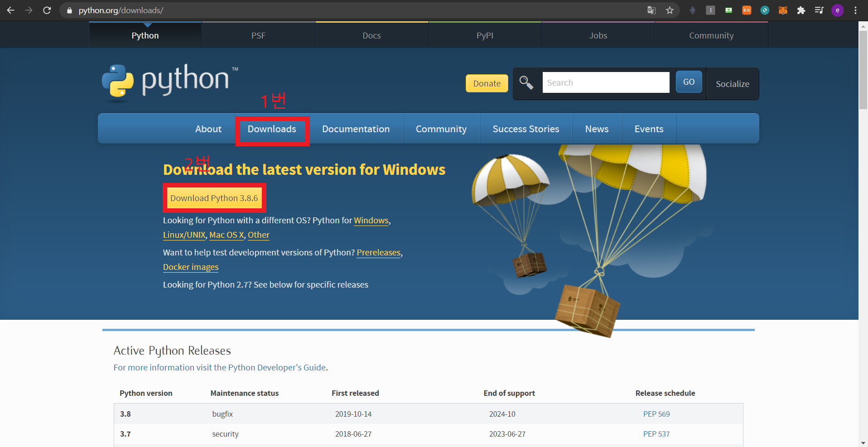Click the browser forward arrow
Image resolution: width=868 pixels, height=447 pixels.
[29, 10]
